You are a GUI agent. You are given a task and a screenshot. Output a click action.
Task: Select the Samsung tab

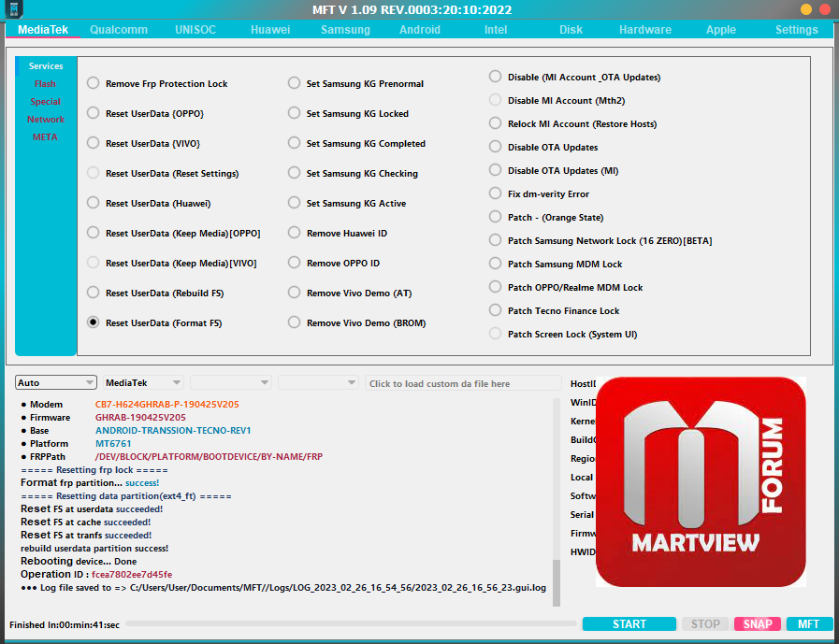click(345, 30)
